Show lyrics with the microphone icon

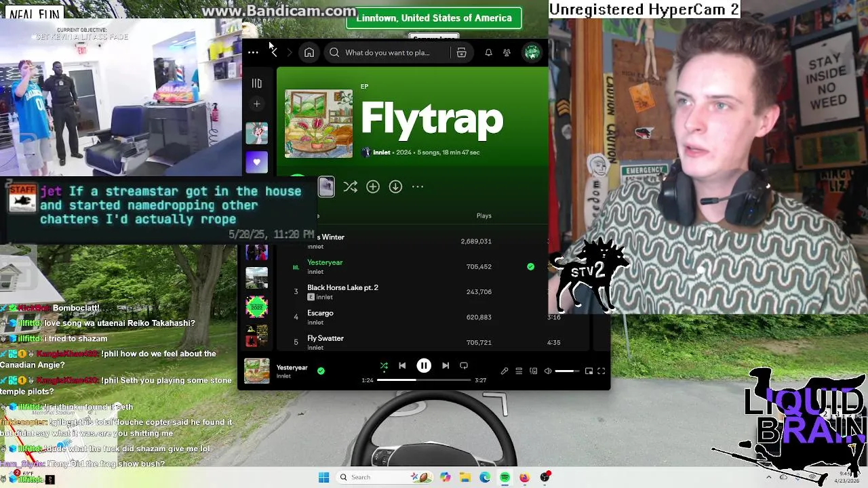coord(505,371)
